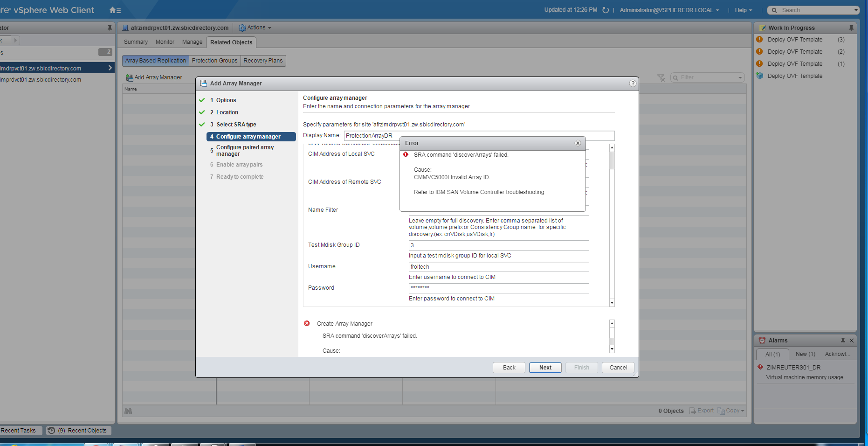Viewport: 868px width, 446px height.
Task: Pin the Work In Progress panel
Action: [851, 28]
